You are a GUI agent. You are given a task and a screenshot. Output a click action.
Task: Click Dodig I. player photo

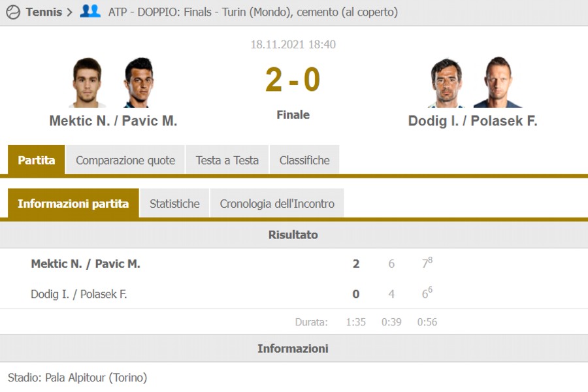pyautogui.click(x=447, y=83)
